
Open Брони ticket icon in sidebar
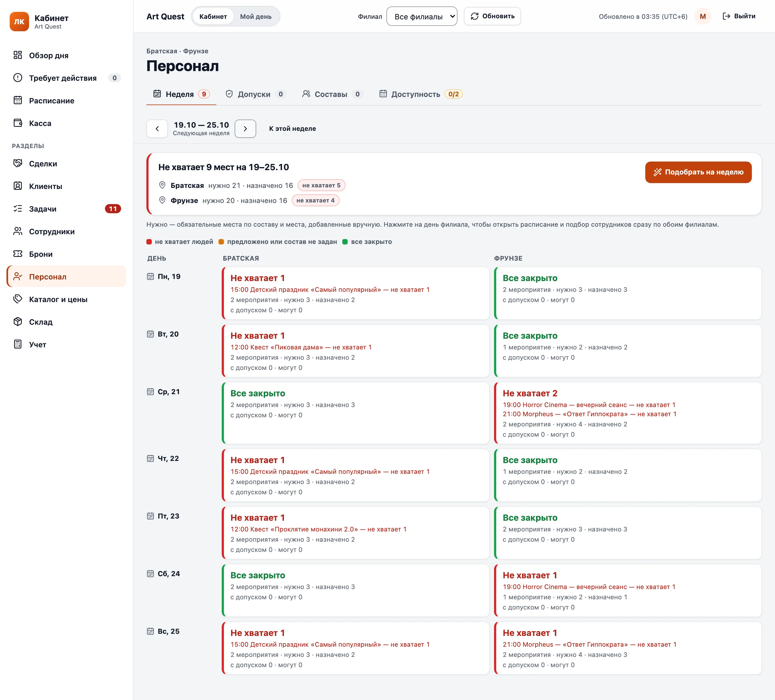(x=18, y=254)
